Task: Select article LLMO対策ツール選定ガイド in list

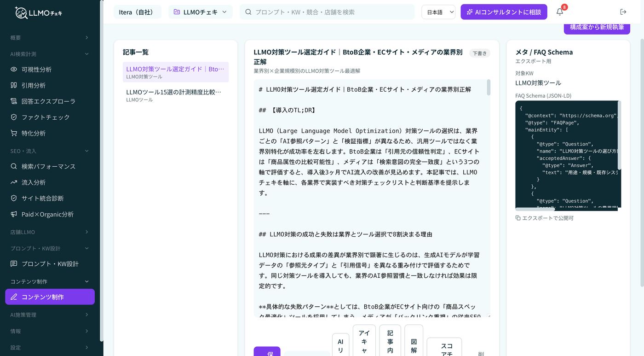Action: (176, 72)
